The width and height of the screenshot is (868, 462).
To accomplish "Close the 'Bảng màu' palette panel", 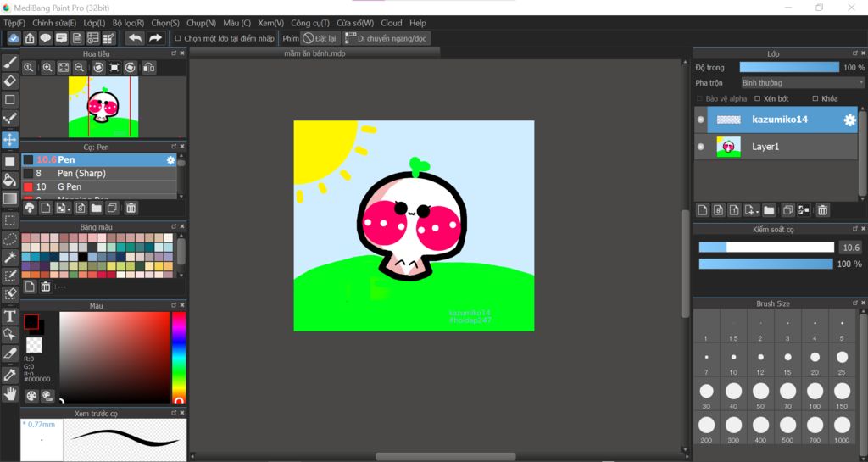I will (x=182, y=227).
